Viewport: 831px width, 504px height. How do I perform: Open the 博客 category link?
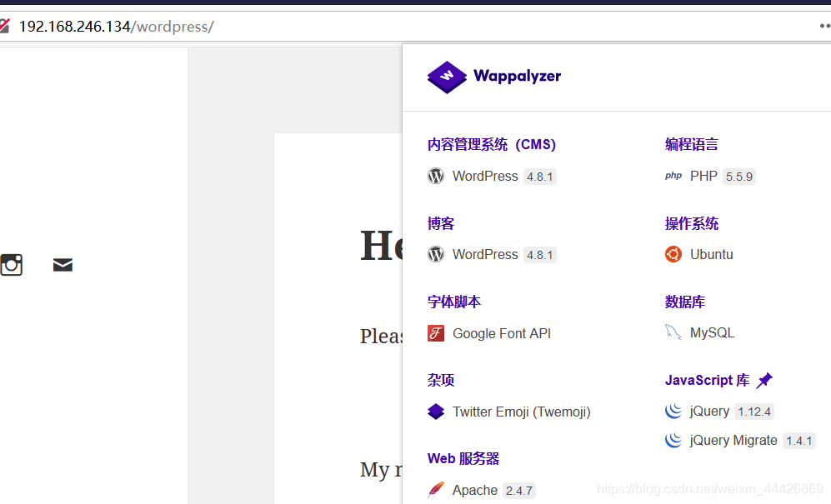coord(440,223)
